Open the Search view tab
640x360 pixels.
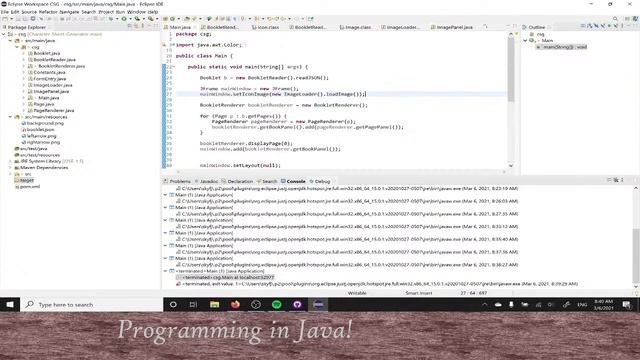pyautogui.click(x=267, y=181)
